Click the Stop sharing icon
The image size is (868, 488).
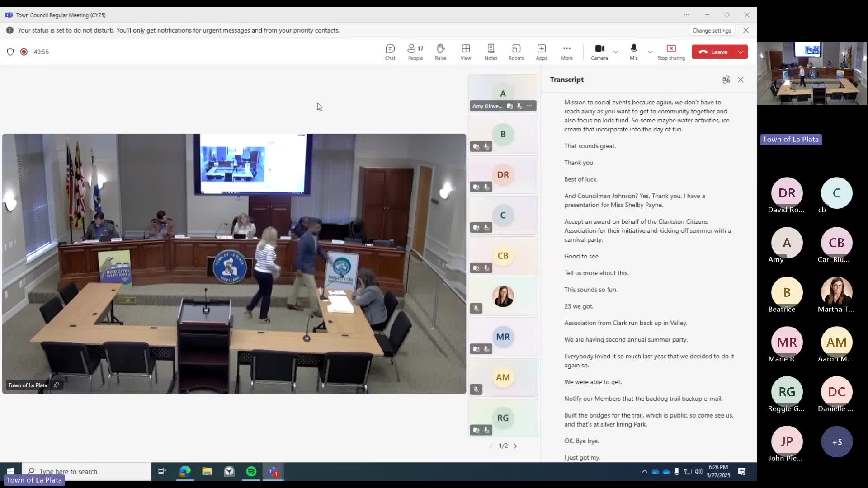click(x=671, y=49)
